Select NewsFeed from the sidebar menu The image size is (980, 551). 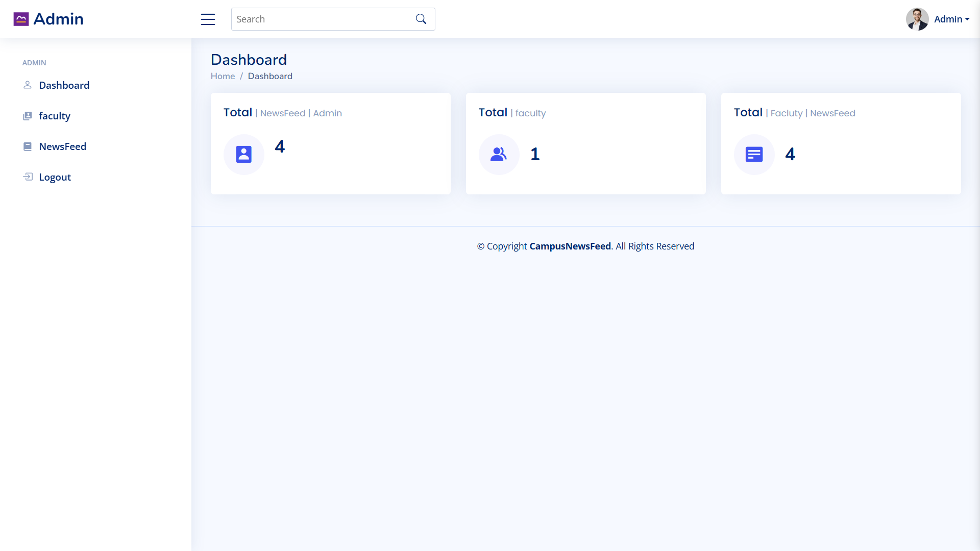tap(63, 146)
